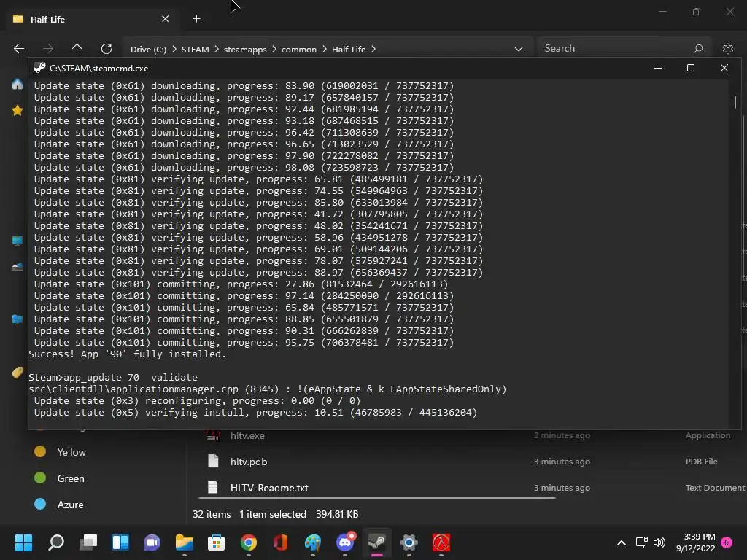Click the HLTV-Readme.txt document icon

click(x=213, y=487)
